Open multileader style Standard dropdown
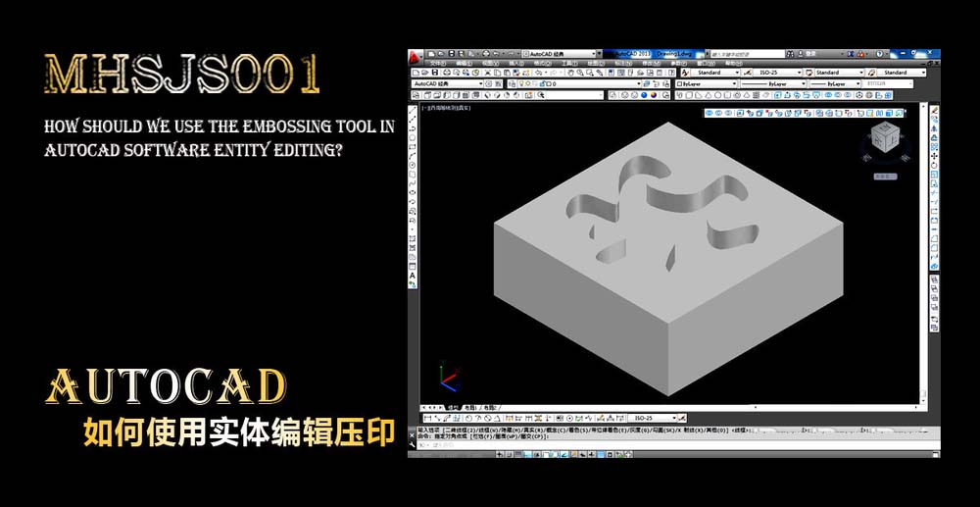Screen dimensions: 980x507 (902, 73)
